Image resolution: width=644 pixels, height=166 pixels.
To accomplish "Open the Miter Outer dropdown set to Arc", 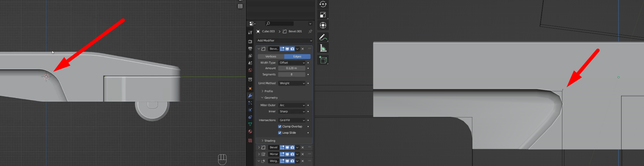I will pos(292,105).
